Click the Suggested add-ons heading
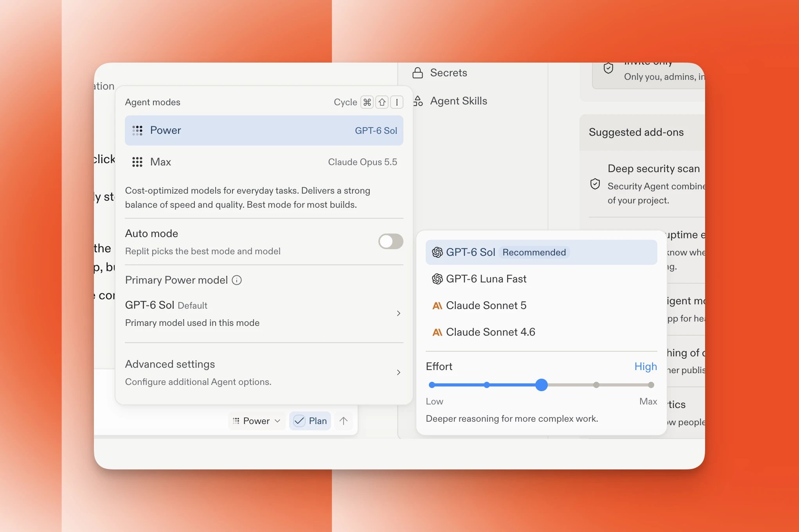This screenshot has width=799, height=532. tap(636, 132)
